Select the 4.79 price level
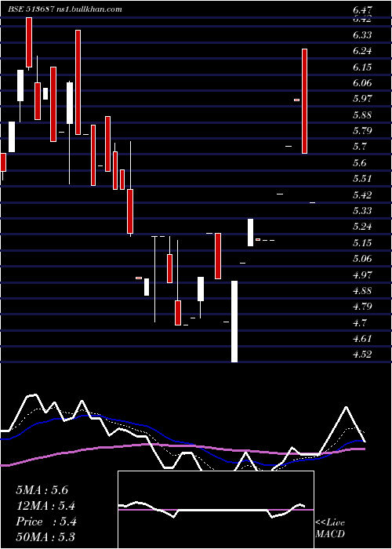 pos(362,307)
